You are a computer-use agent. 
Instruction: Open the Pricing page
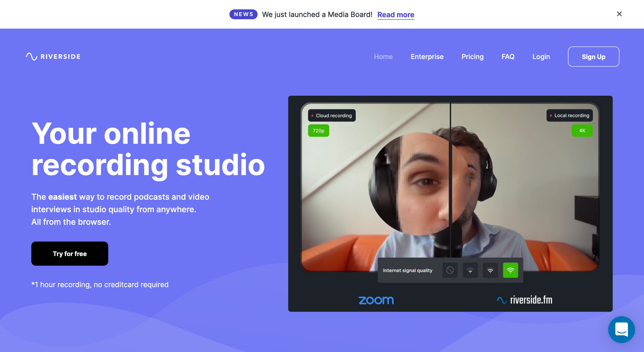(x=472, y=57)
